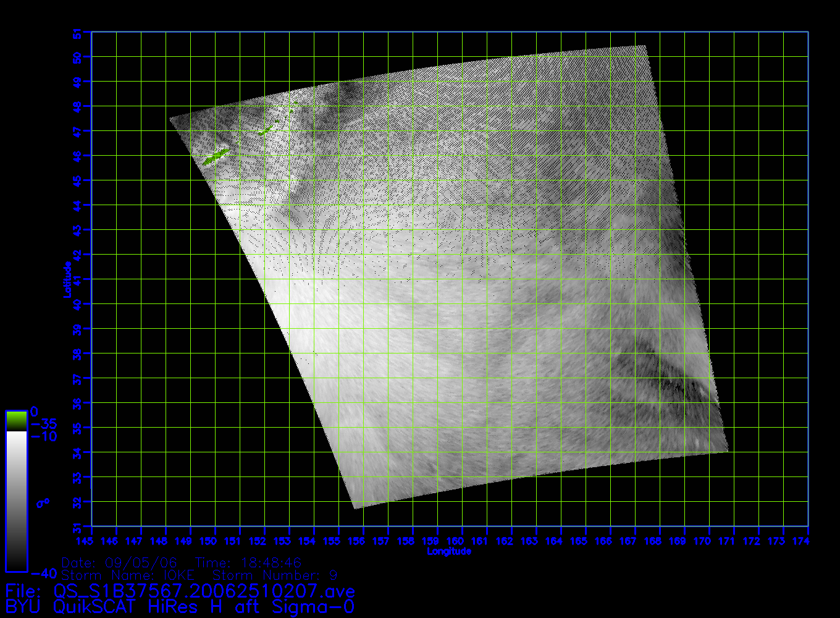Click the -40 label under the color bar
Image resolution: width=840 pixels, height=618 pixels.
click(x=43, y=574)
